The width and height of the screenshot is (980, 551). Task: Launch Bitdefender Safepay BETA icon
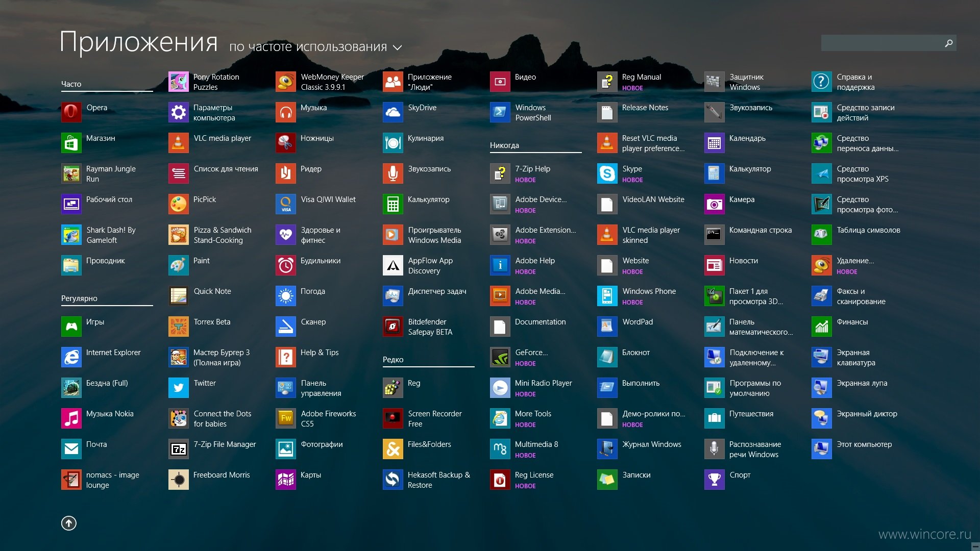point(393,327)
